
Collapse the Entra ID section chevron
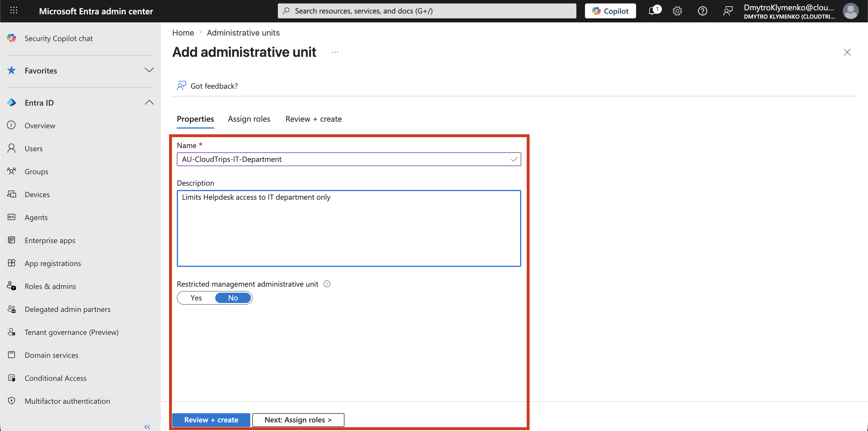(x=149, y=102)
